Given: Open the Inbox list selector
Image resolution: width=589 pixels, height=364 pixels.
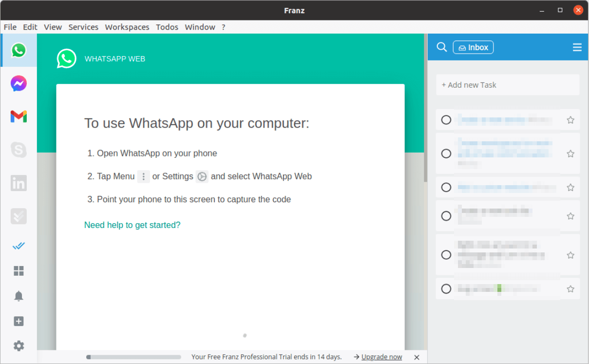Looking at the screenshot, I should 473,47.
